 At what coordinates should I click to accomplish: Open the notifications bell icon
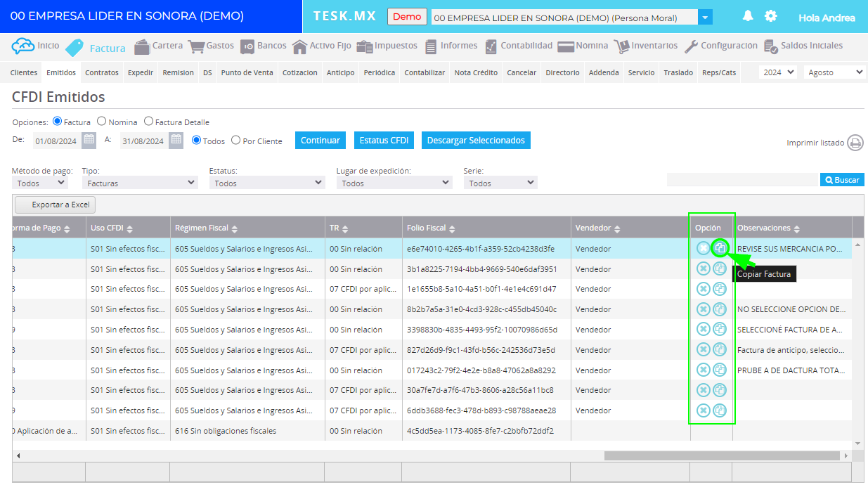748,16
